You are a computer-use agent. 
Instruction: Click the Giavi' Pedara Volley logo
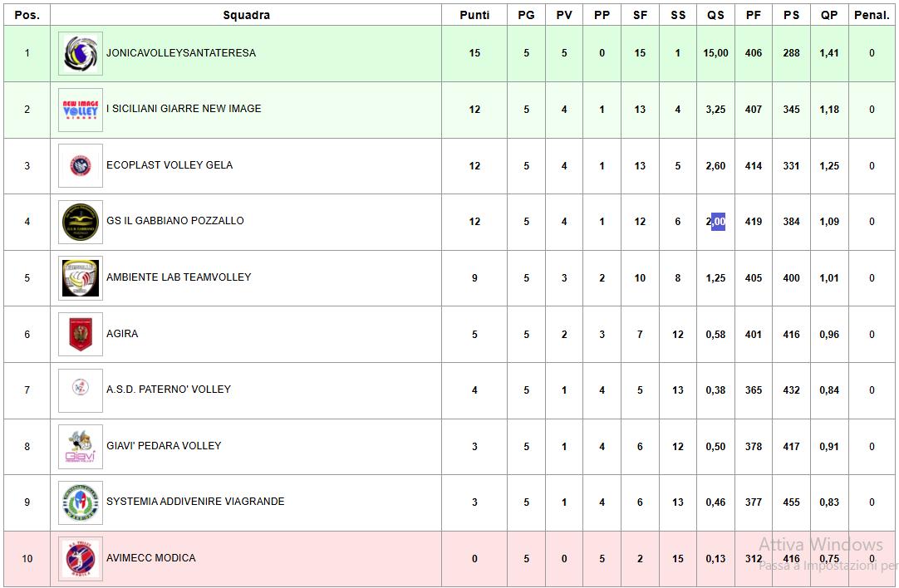pyautogui.click(x=81, y=447)
